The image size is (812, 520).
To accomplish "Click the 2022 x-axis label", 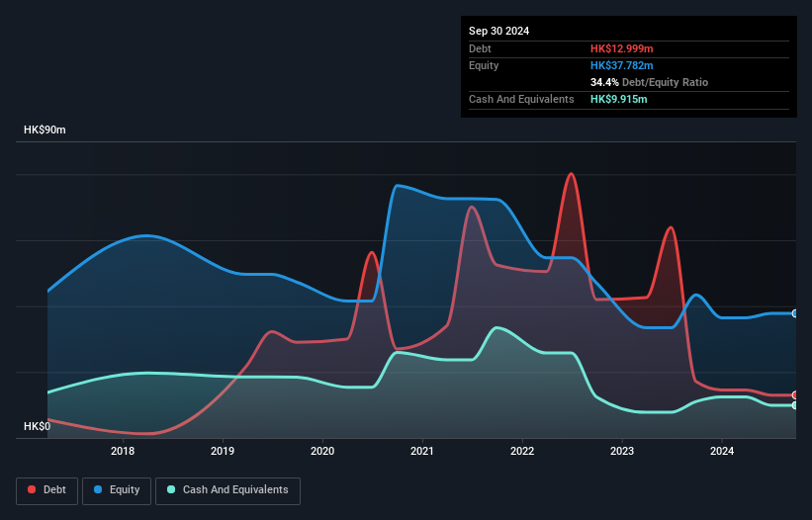I will click(522, 451).
